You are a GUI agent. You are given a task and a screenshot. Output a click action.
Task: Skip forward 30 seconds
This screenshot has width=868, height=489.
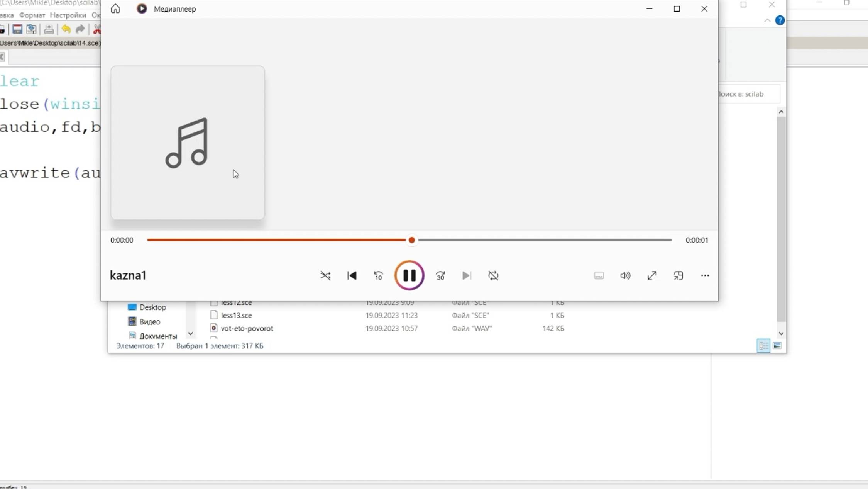coord(440,275)
